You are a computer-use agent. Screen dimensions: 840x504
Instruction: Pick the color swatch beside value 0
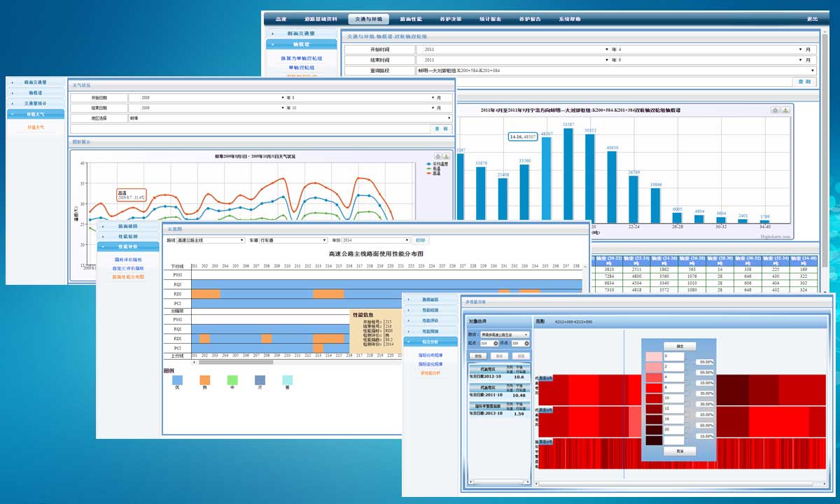pyautogui.click(x=654, y=356)
